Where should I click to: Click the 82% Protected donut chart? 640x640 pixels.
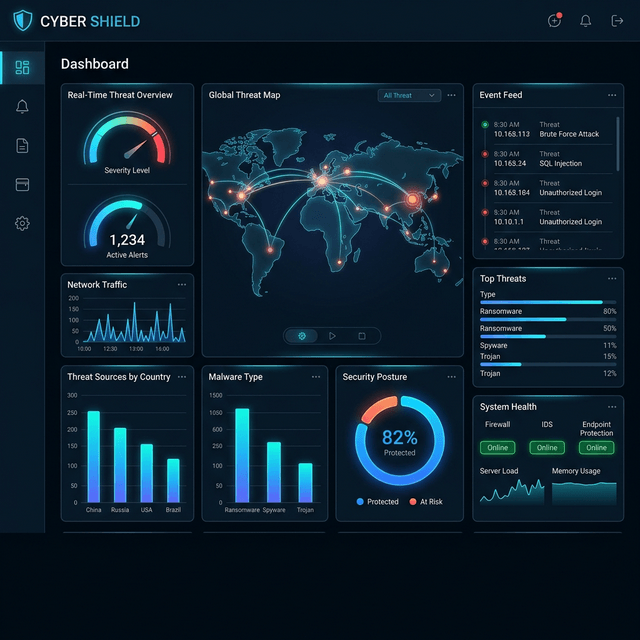(x=400, y=440)
